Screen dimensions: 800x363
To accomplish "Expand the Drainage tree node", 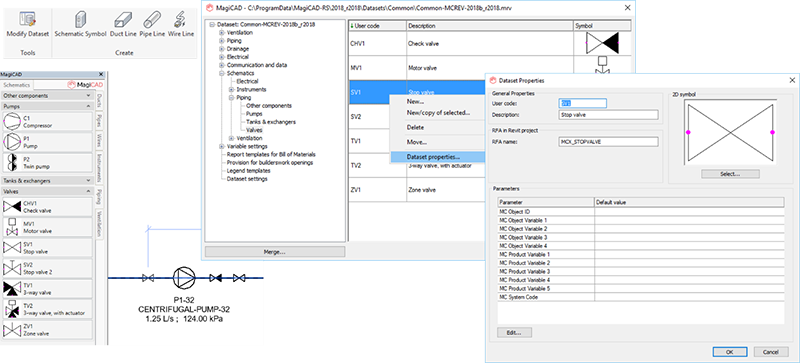I will 222,49.
